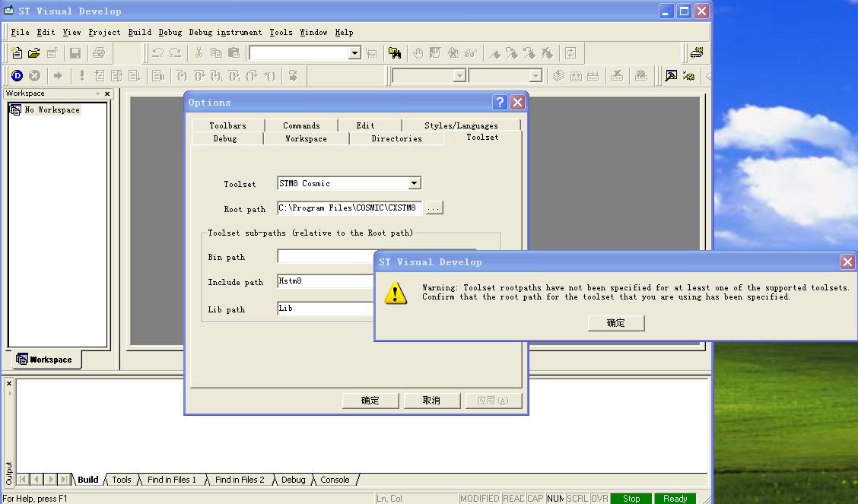Click the Bin path input field

tap(325, 256)
